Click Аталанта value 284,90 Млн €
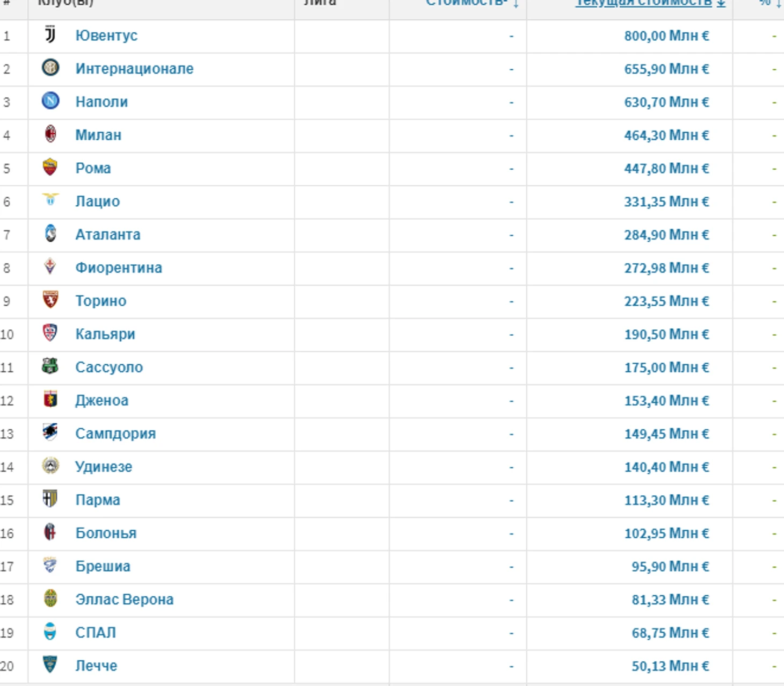This screenshot has height=686, width=784. tap(666, 235)
